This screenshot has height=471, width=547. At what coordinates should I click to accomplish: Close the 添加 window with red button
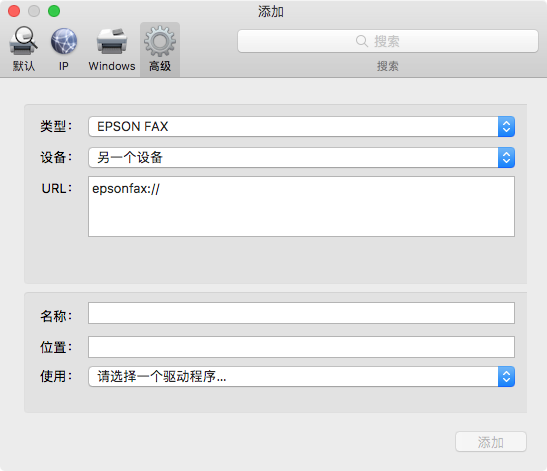click(x=14, y=11)
